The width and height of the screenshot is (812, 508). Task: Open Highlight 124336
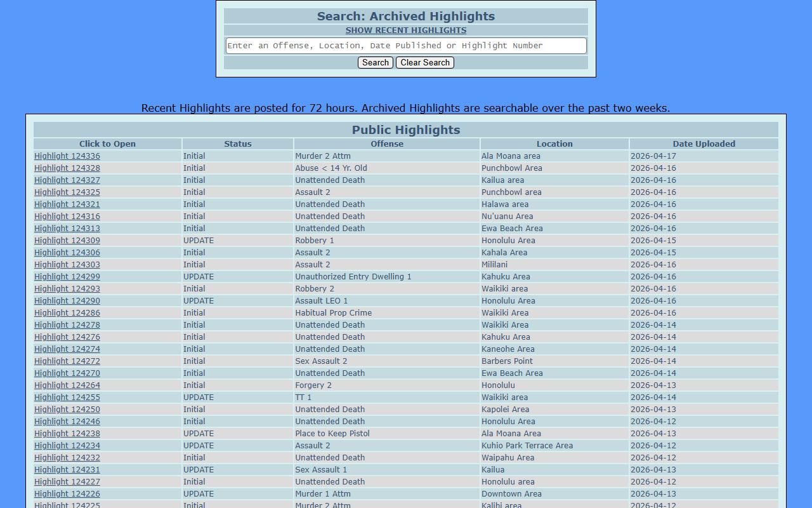click(67, 156)
